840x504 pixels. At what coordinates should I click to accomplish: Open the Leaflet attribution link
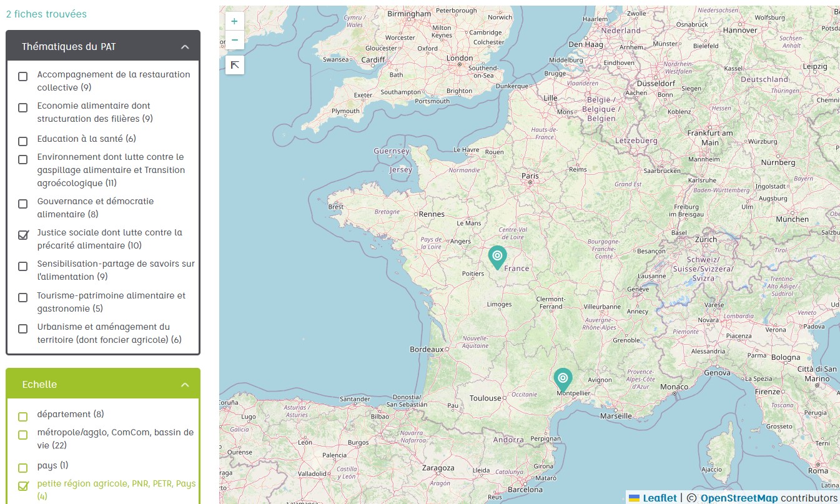660,498
